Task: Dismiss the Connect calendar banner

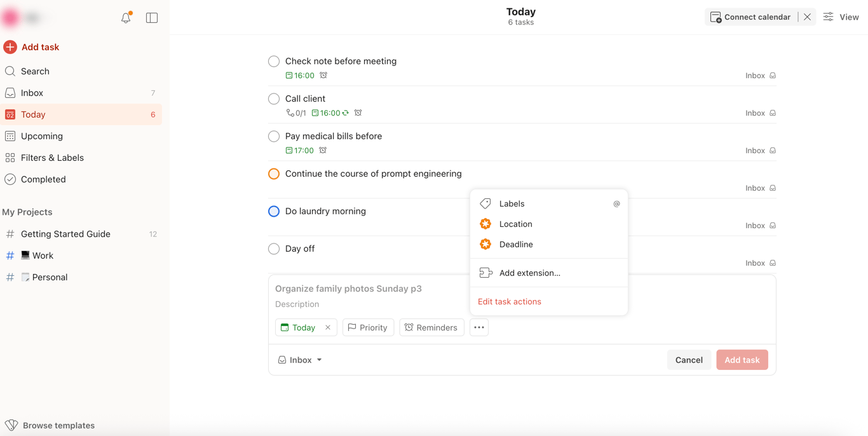Action: pyautogui.click(x=807, y=17)
